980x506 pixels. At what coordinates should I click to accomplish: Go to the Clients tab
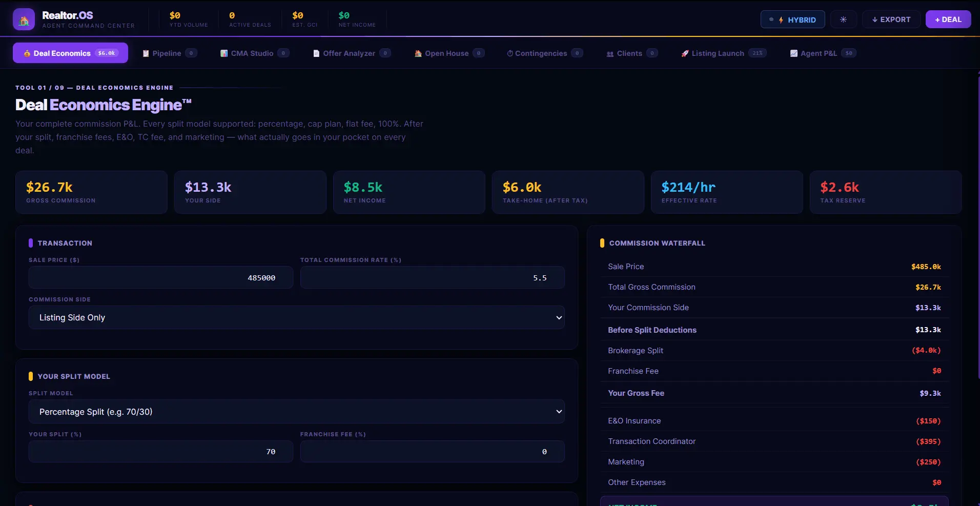[x=632, y=53]
